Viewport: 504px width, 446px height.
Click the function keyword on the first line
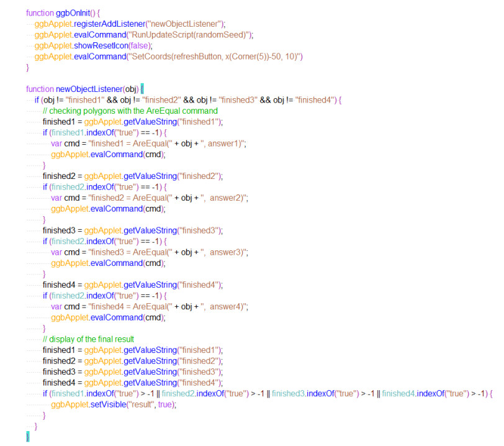(x=41, y=13)
